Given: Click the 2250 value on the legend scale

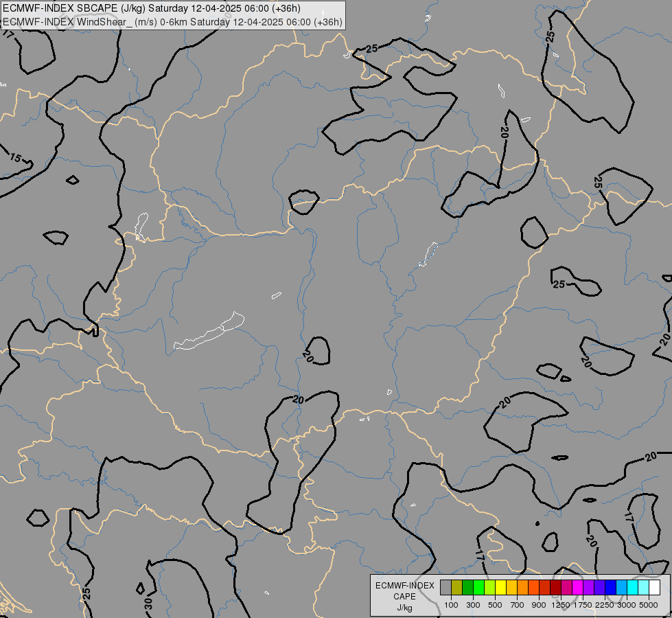Looking at the screenshot, I should click(x=605, y=605).
